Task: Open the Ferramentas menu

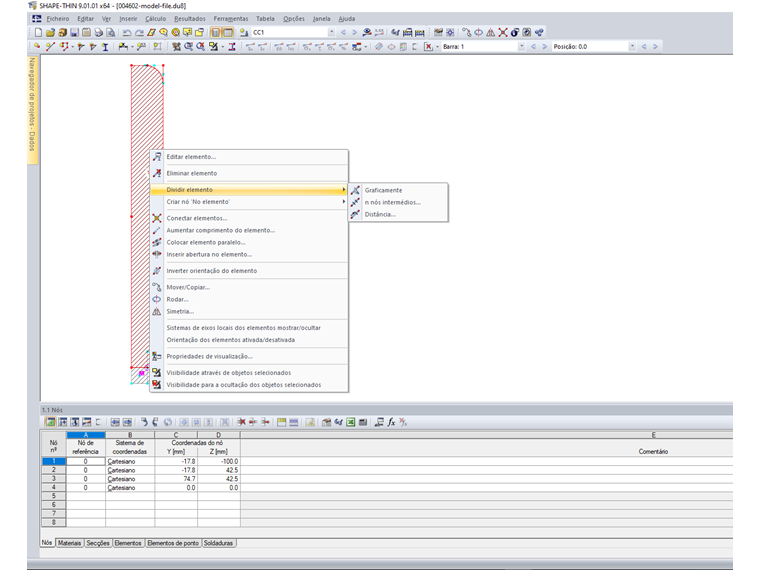Action: [231, 18]
